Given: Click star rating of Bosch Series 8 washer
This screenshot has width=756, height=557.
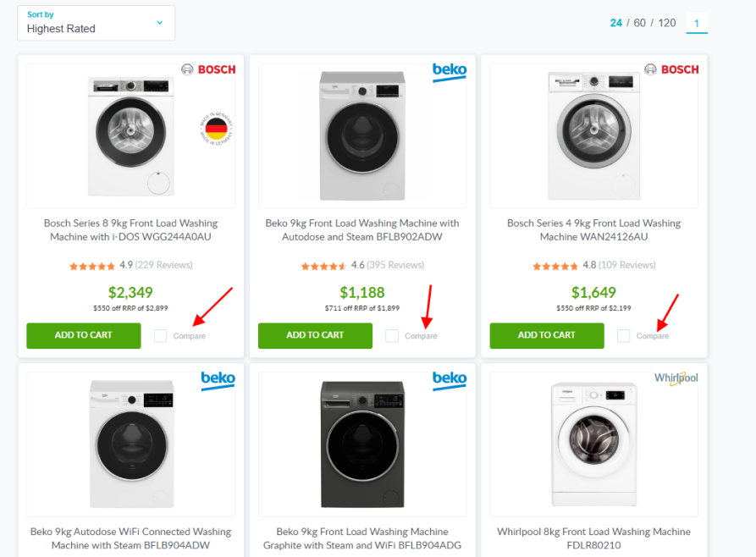Looking at the screenshot, I should [x=92, y=266].
